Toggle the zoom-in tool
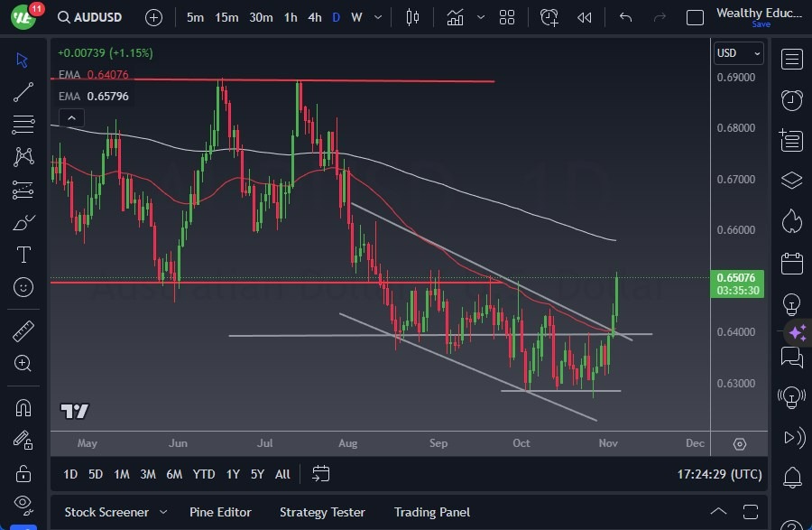This screenshot has height=530, width=812. pyautogui.click(x=23, y=364)
